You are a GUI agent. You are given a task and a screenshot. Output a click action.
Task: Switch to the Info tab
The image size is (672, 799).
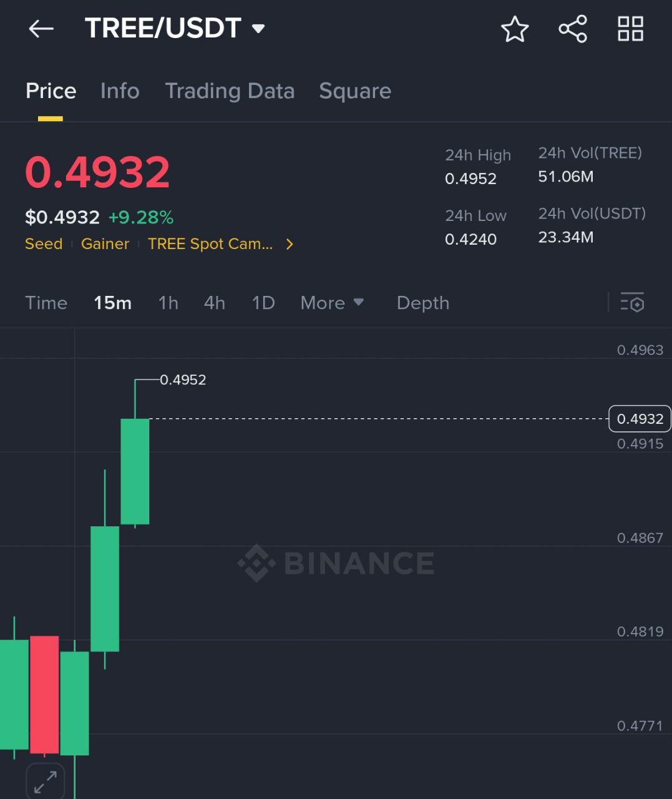pyautogui.click(x=120, y=91)
